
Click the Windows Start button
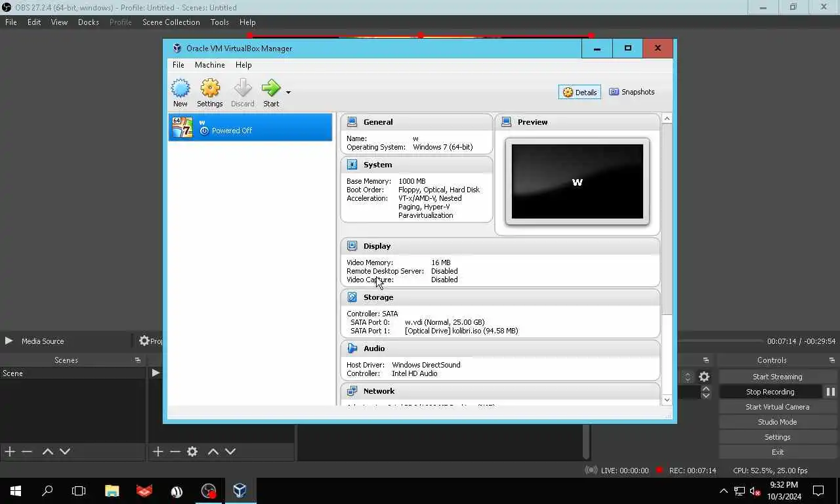[x=16, y=491]
